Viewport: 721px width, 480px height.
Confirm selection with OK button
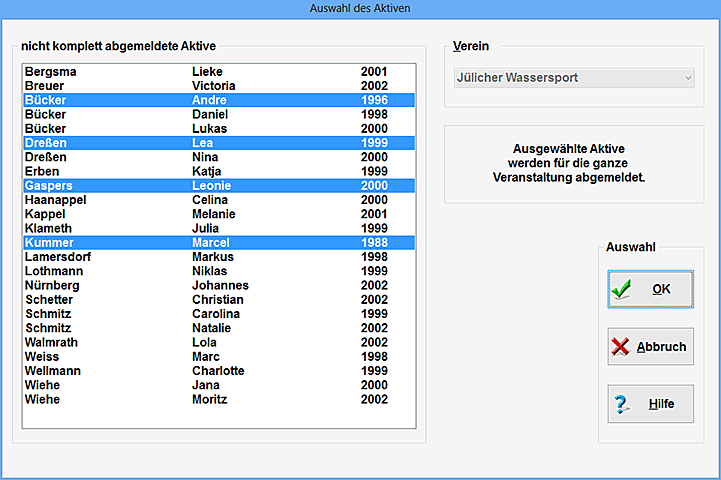tap(650, 289)
